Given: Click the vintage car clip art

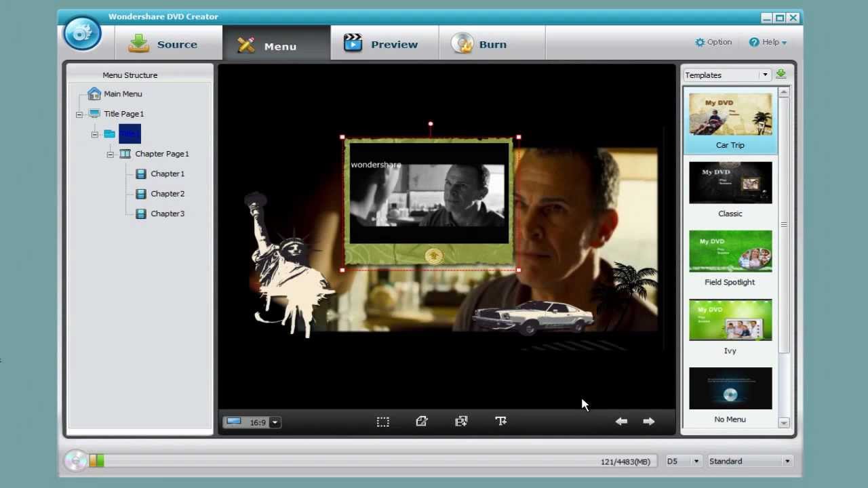Looking at the screenshot, I should [x=533, y=317].
